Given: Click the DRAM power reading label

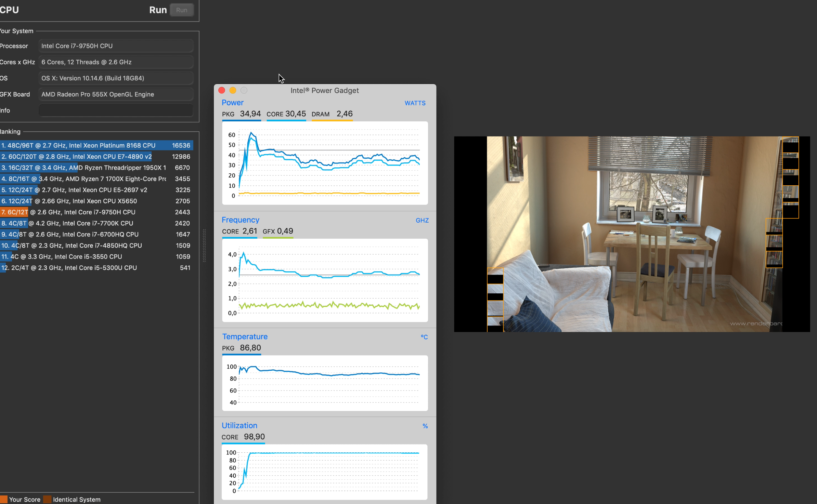Looking at the screenshot, I should [x=320, y=114].
